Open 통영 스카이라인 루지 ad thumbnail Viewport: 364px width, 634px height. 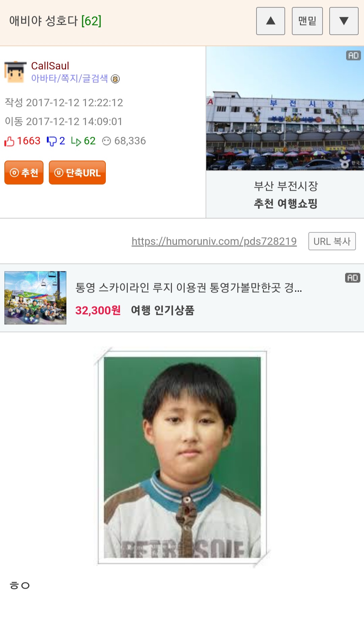[x=35, y=298]
